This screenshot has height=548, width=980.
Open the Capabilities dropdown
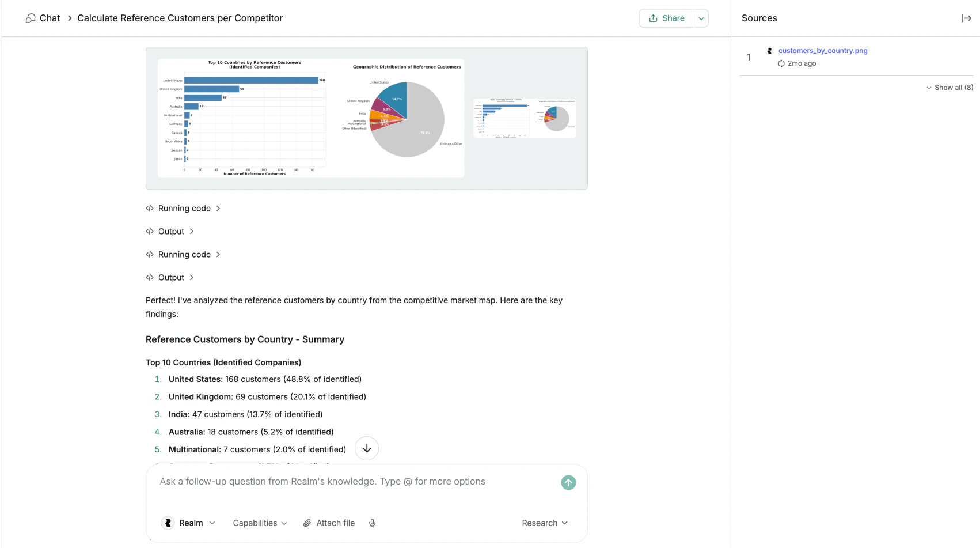pyautogui.click(x=260, y=523)
